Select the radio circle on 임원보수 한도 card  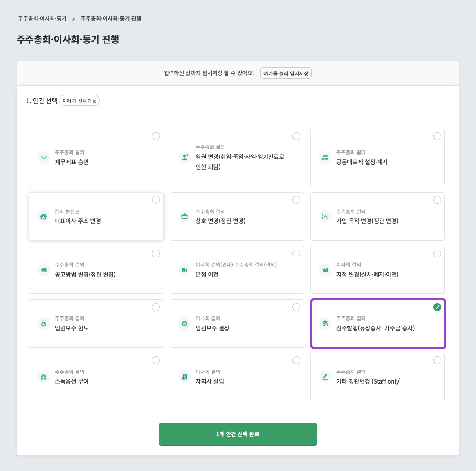(x=156, y=307)
